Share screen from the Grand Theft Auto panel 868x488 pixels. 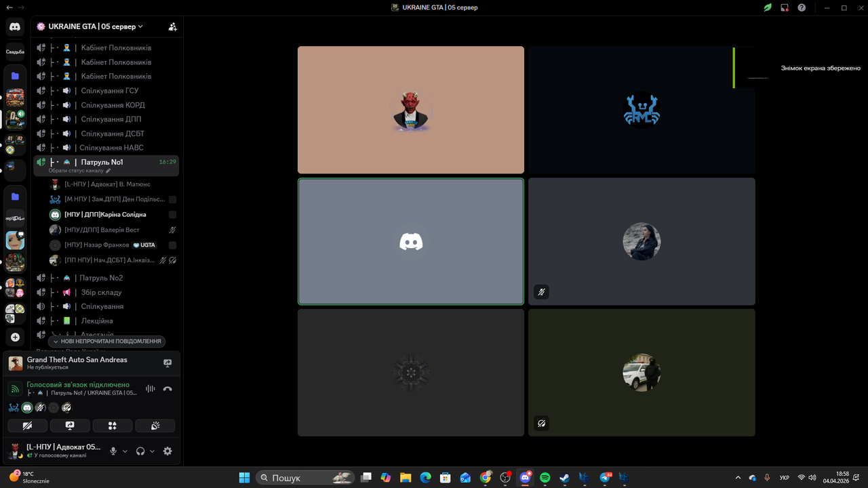pos(167,363)
